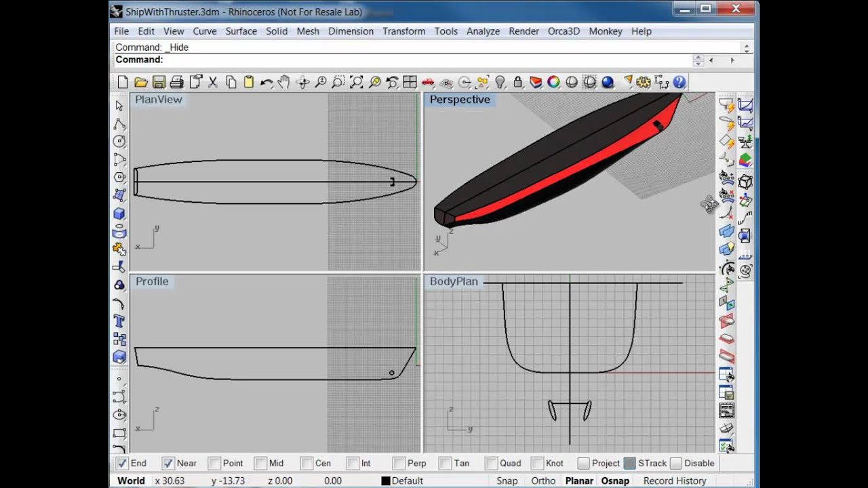868x488 pixels.
Task: Click the color wheel properties icon
Action: tap(553, 82)
